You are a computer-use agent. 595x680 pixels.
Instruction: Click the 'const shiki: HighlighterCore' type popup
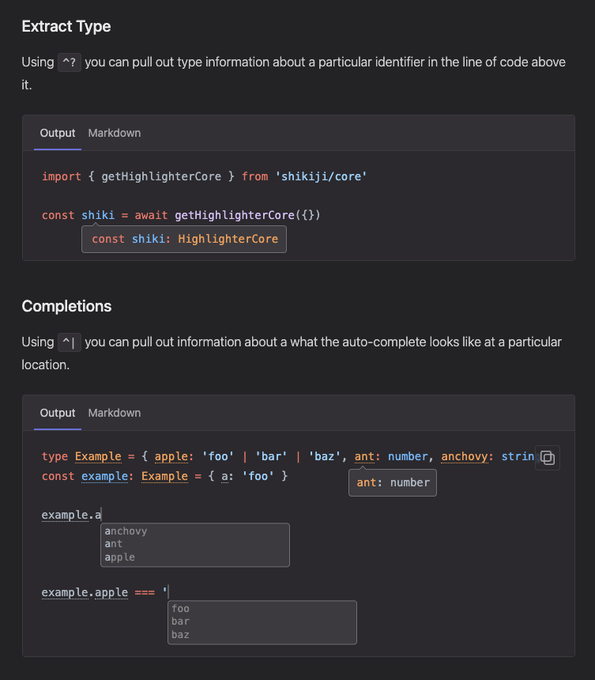[184, 239]
